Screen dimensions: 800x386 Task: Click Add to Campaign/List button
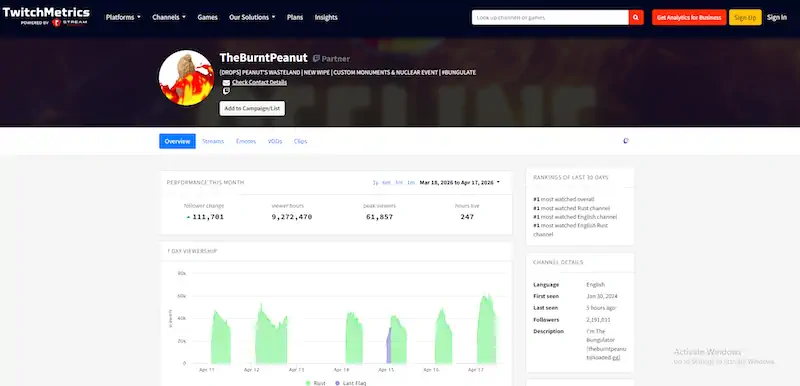pyautogui.click(x=252, y=109)
